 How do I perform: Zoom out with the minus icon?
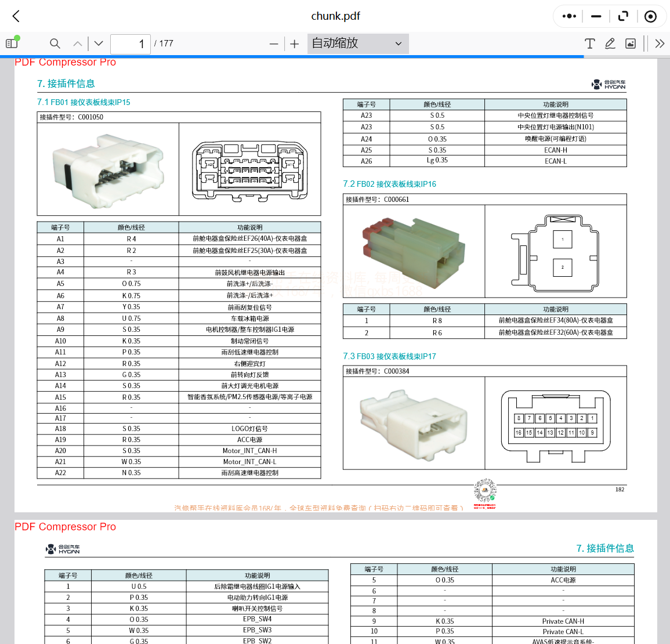point(273,44)
